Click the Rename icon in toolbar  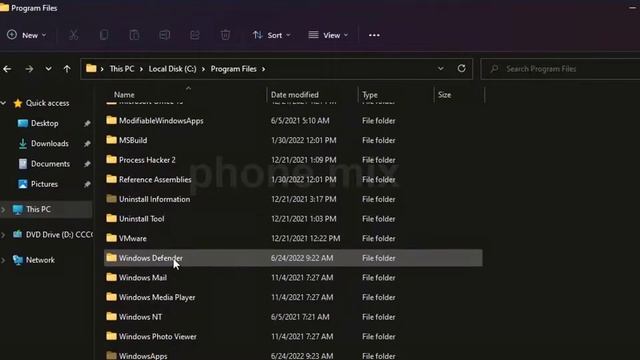pos(164,35)
